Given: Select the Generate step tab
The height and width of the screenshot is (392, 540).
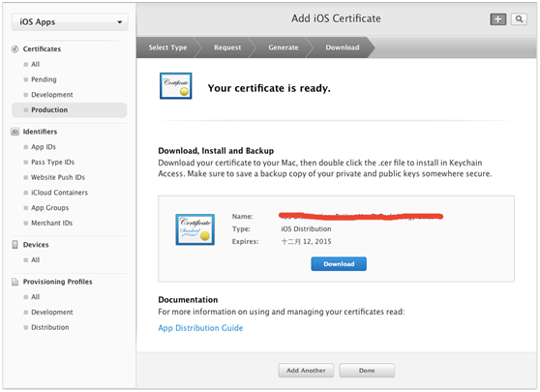Looking at the screenshot, I should tap(284, 47).
